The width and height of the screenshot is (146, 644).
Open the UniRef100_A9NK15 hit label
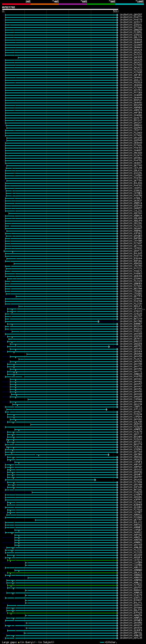[131, 374]
